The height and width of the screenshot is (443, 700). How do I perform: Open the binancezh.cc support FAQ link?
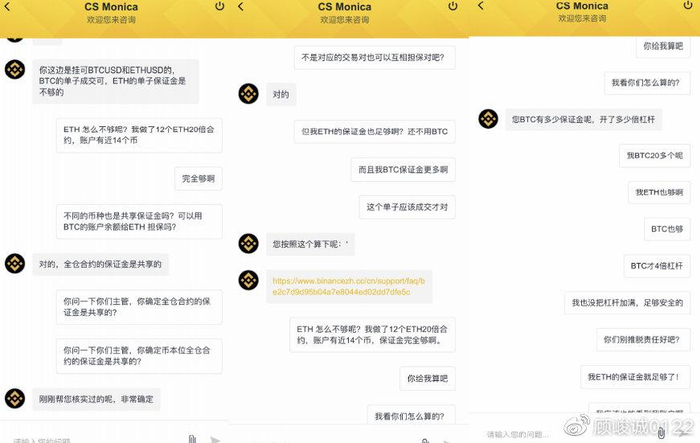coord(349,286)
